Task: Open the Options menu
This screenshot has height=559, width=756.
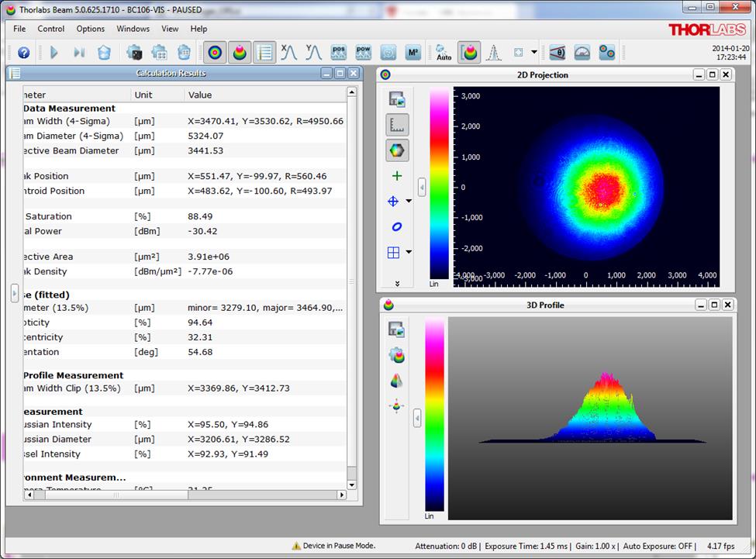Action: click(x=90, y=29)
